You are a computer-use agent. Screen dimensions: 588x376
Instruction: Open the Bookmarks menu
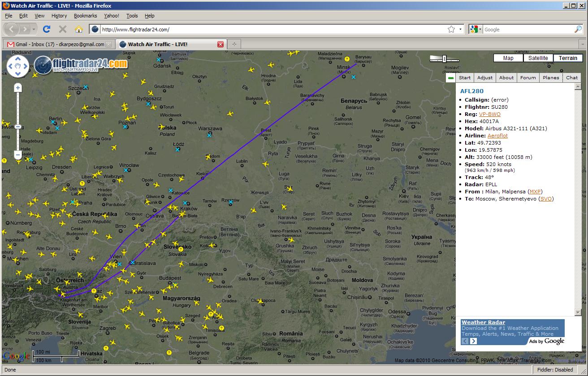click(x=85, y=16)
